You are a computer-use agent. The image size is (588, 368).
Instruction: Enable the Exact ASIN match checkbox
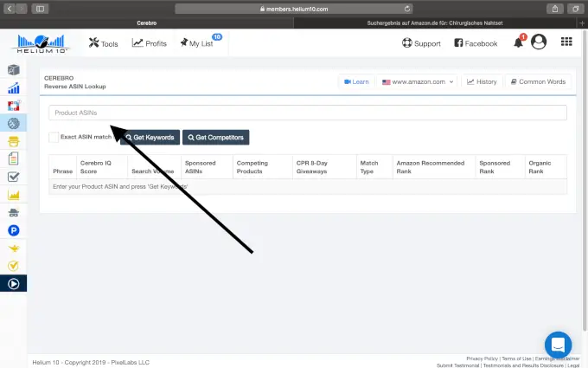point(54,137)
